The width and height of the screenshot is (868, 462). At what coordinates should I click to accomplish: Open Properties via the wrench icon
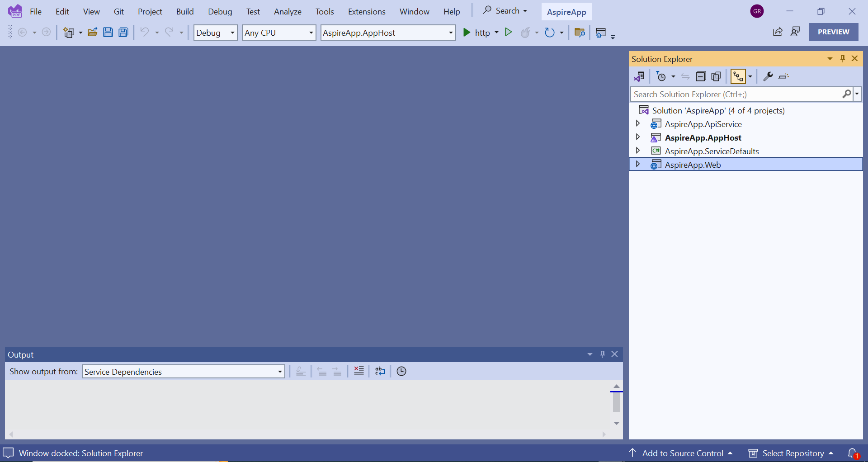768,76
